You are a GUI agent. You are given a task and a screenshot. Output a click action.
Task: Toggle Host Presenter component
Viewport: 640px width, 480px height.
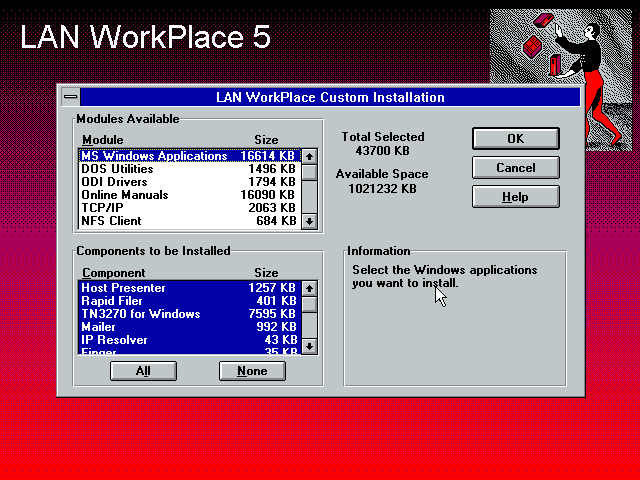pos(189,288)
